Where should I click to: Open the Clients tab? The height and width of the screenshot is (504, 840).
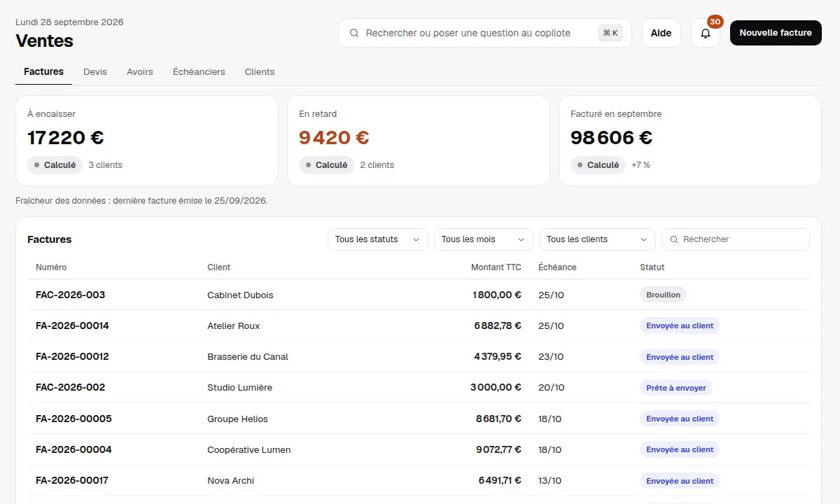coord(260,71)
